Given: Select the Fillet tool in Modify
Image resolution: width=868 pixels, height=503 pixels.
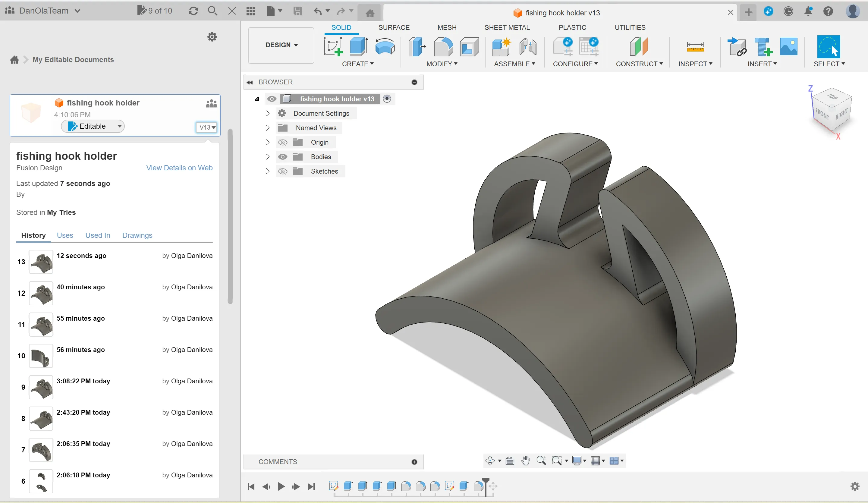Looking at the screenshot, I should coord(443,46).
